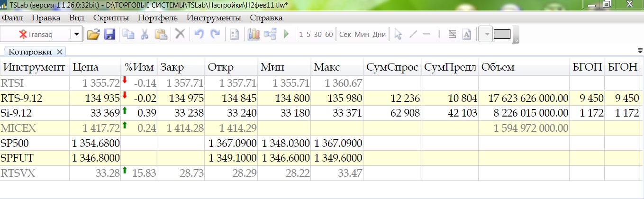This screenshot has width=644, height=199.
Task: Click the Мин column header in the table
Action: pyautogui.click(x=285, y=67)
